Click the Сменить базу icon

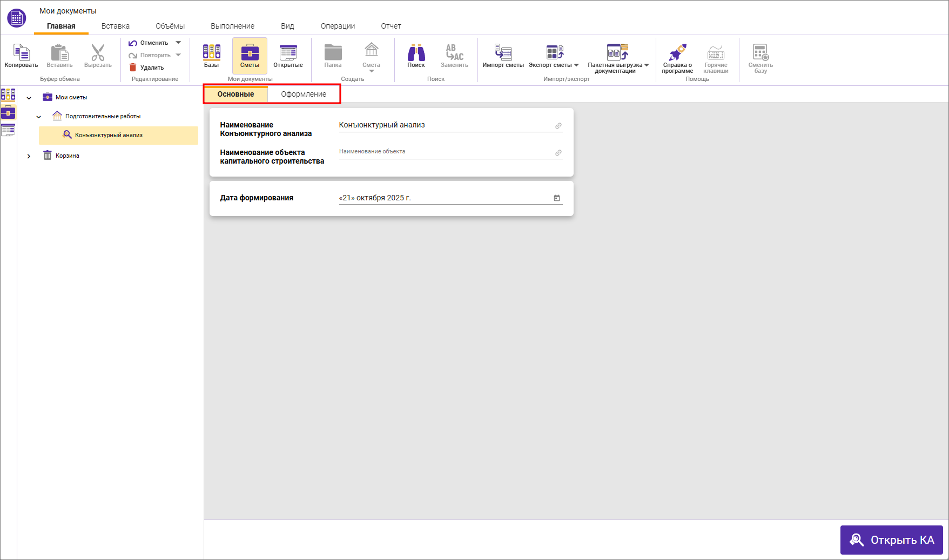[760, 52]
